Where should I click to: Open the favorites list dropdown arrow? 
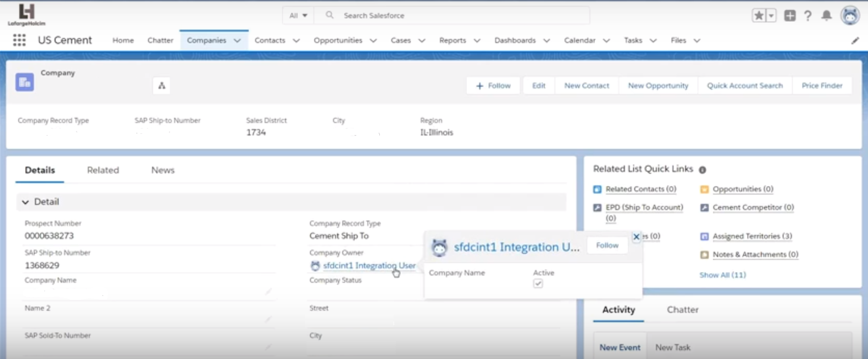point(771,16)
